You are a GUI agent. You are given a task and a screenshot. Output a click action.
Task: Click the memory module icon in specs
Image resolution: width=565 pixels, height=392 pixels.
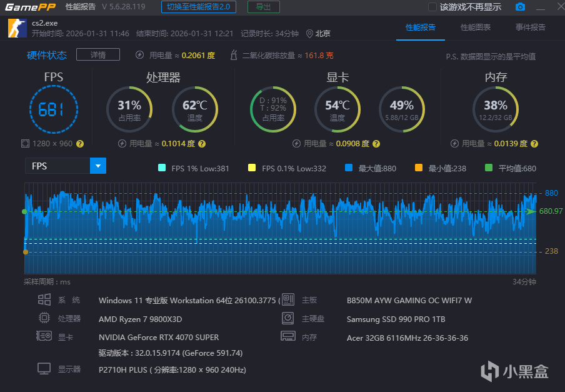tap(288, 336)
